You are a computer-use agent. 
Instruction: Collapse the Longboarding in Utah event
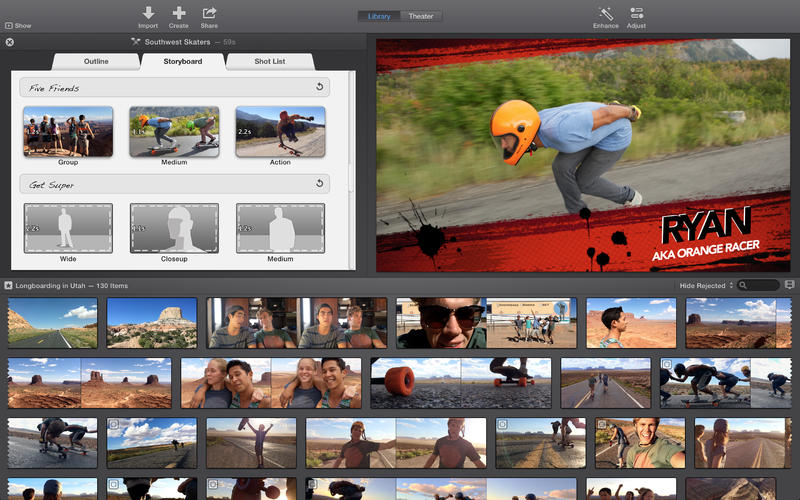pyautogui.click(x=9, y=286)
